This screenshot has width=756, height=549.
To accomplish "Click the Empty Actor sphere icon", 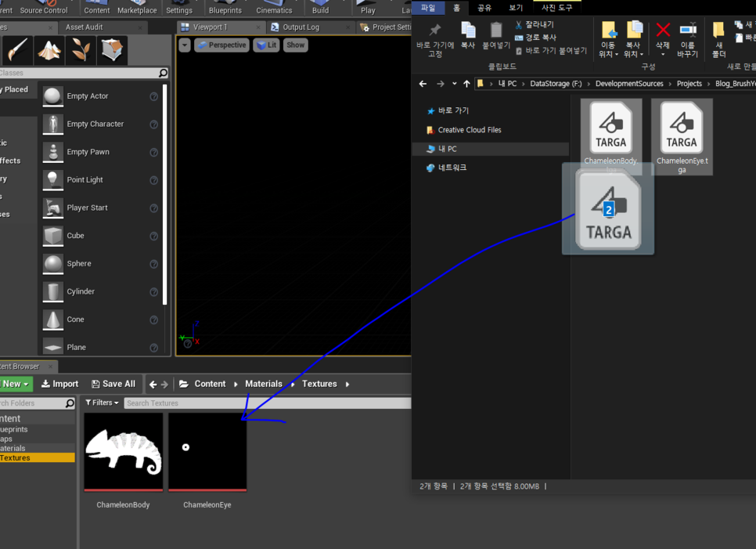I will click(x=53, y=96).
